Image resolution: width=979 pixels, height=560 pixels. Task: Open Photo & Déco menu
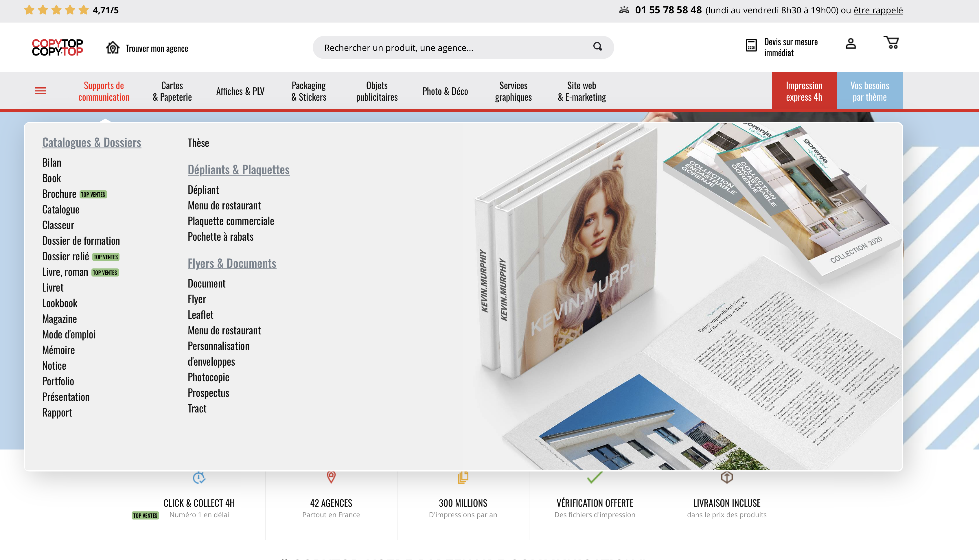(445, 91)
